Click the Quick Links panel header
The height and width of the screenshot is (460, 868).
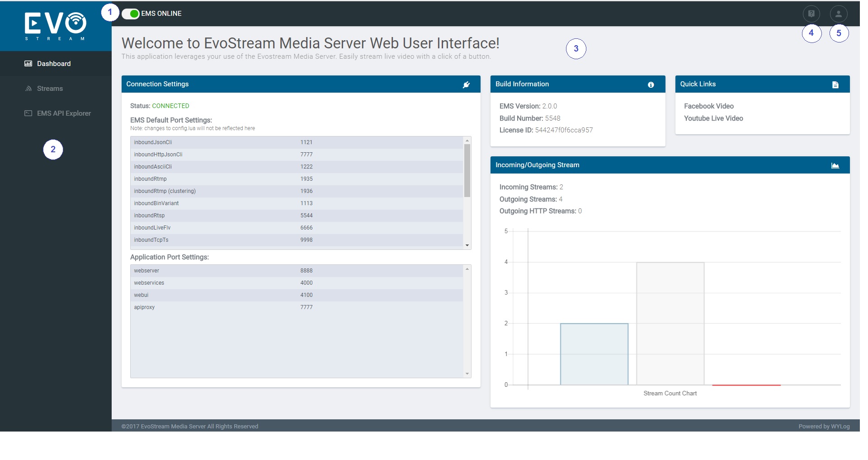click(x=762, y=84)
